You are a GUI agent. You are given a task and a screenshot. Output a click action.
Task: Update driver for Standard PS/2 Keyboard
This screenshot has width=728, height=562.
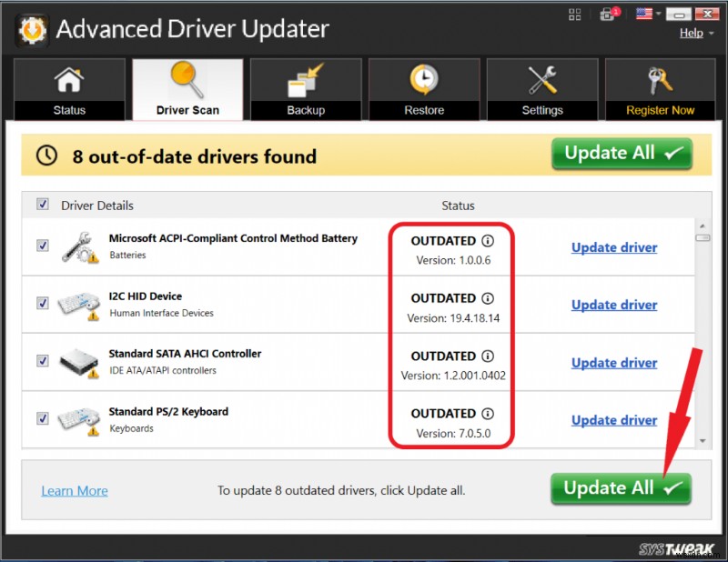click(614, 420)
